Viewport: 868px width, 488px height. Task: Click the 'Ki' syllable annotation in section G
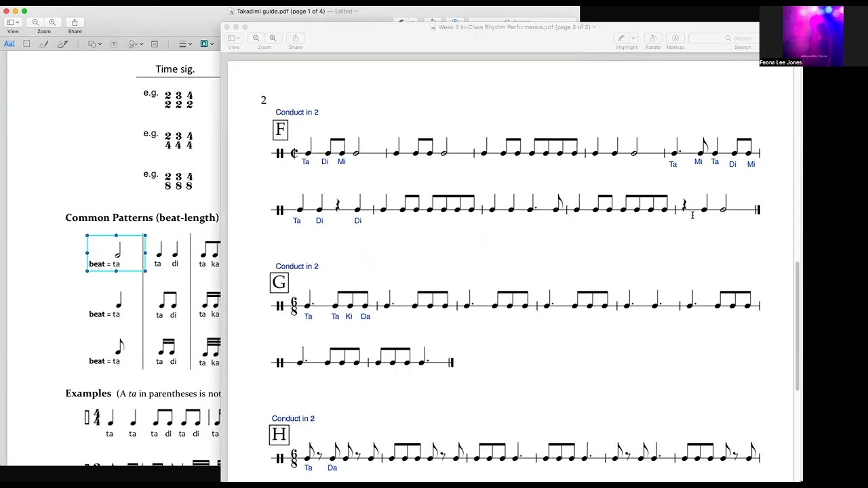(349, 317)
